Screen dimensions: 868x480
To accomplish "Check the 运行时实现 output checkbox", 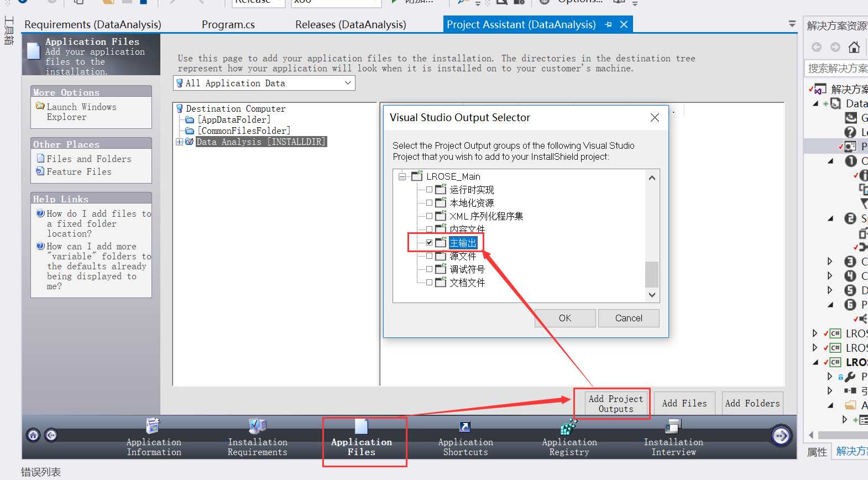I will click(429, 189).
